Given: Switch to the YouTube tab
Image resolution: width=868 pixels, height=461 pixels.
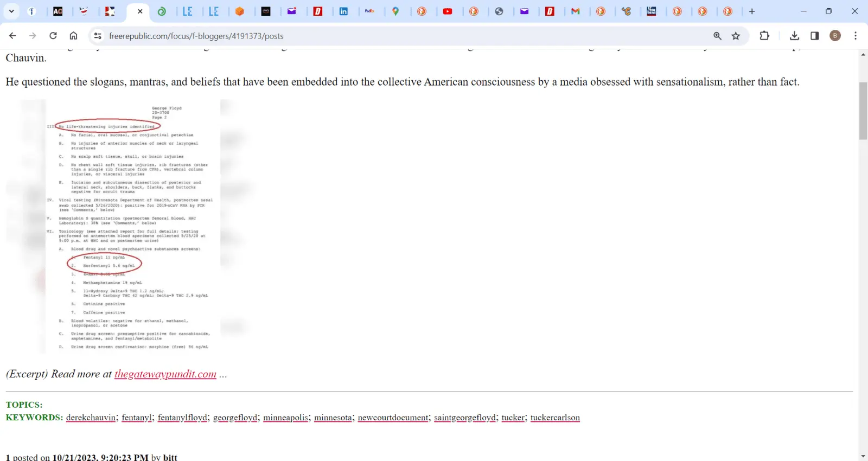Looking at the screenshot, I should (448, 11).
